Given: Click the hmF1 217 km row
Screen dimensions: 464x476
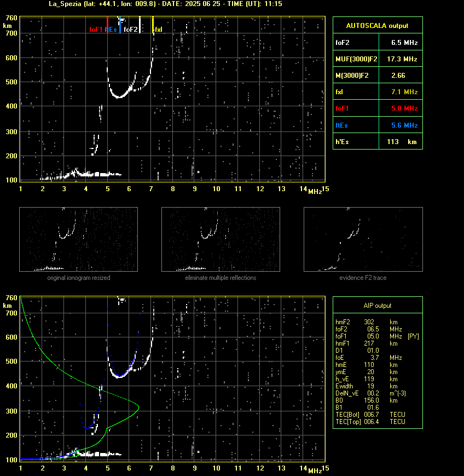Looking at the screenshot, I should coord(367,343).
